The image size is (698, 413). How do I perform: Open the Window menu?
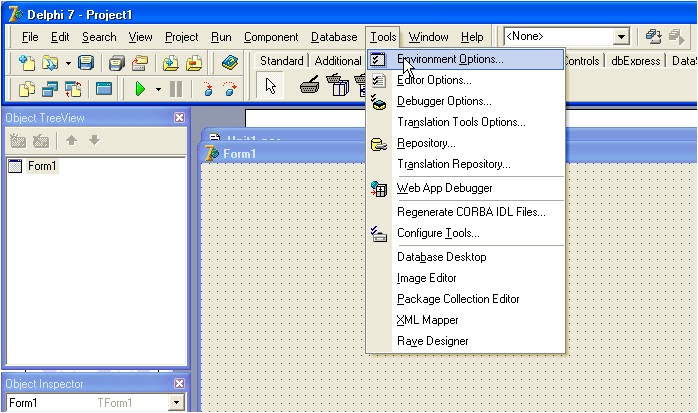click(x=428, y=37)
